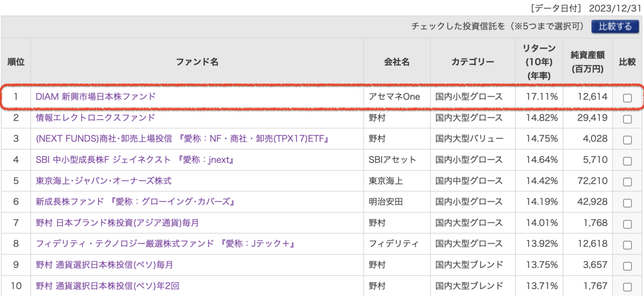Click the 比較する button
This screenshot has height=296, width=644.
[x=615, y=26]
